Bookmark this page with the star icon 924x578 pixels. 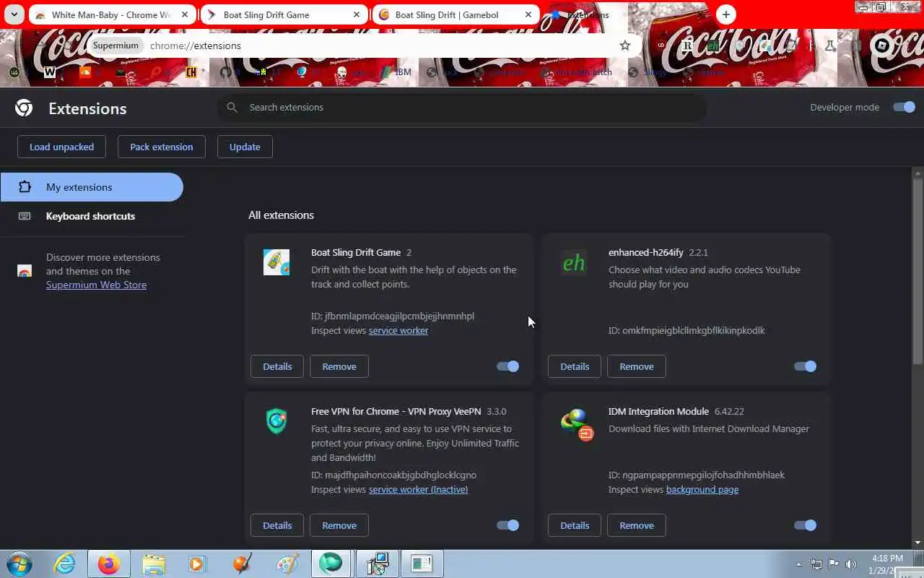pos(625,46)
